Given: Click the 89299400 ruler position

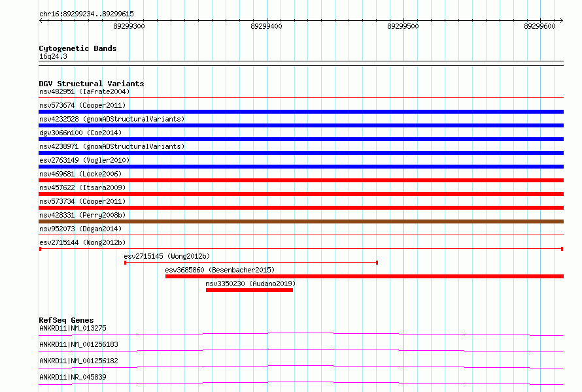Looking at the screenshot, I should coord(267,26).
